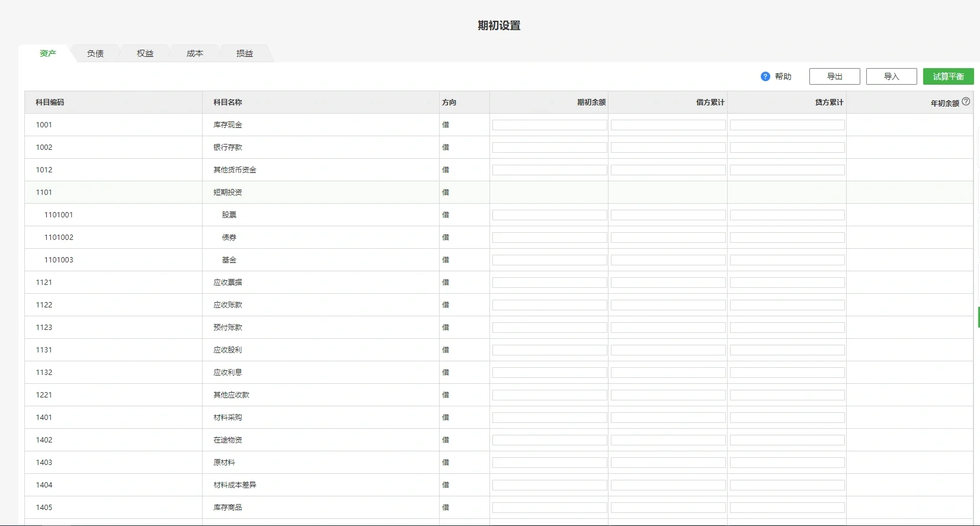Image resolution: width=980 pixels, height=526 pixels.
Task: Click 借方累计 field for 1101001 股票
Action: coord(668,215)
